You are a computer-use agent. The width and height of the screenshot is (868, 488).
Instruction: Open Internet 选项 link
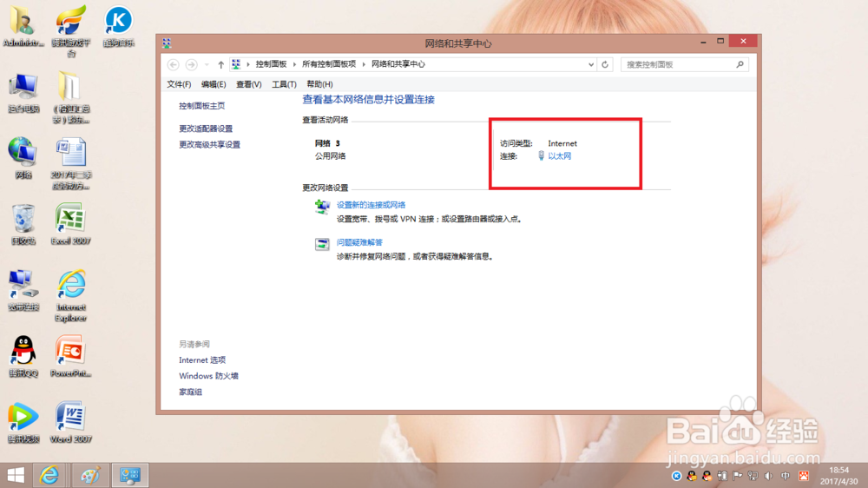pos(202,360)
